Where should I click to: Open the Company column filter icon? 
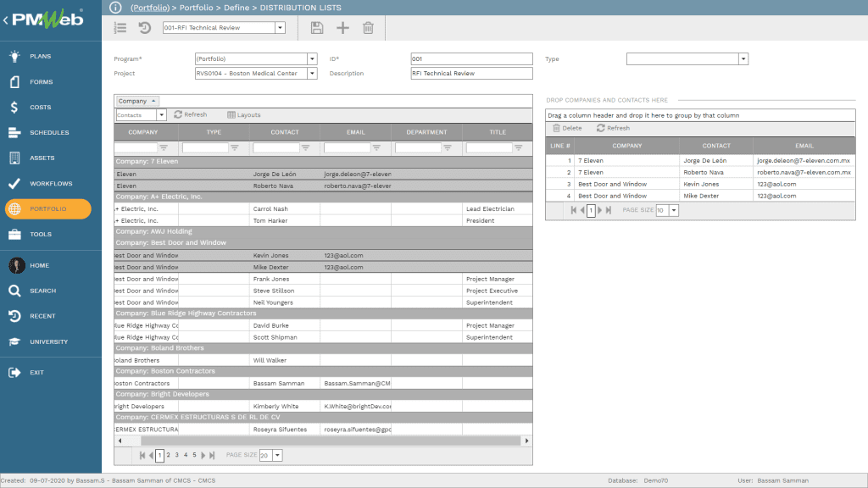(164, 147)
